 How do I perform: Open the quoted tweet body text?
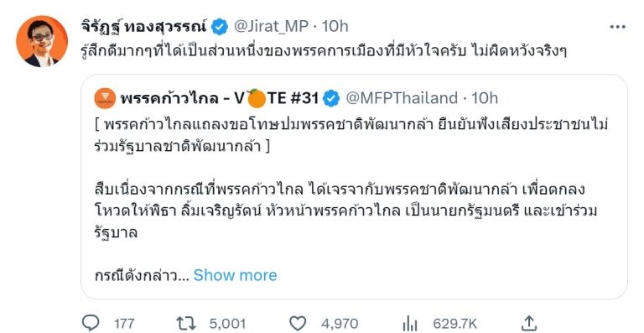pyautogui.click(x=351, y=178)
